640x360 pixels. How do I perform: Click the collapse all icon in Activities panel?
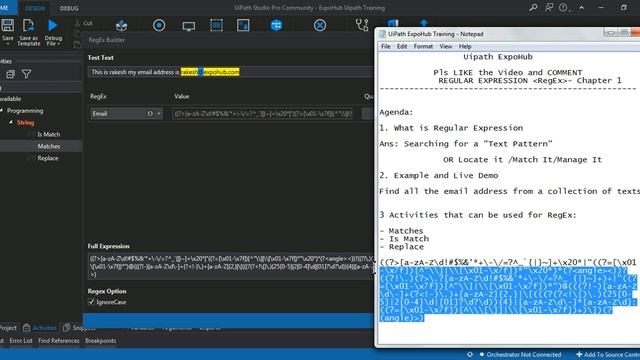tap(10, 74)
